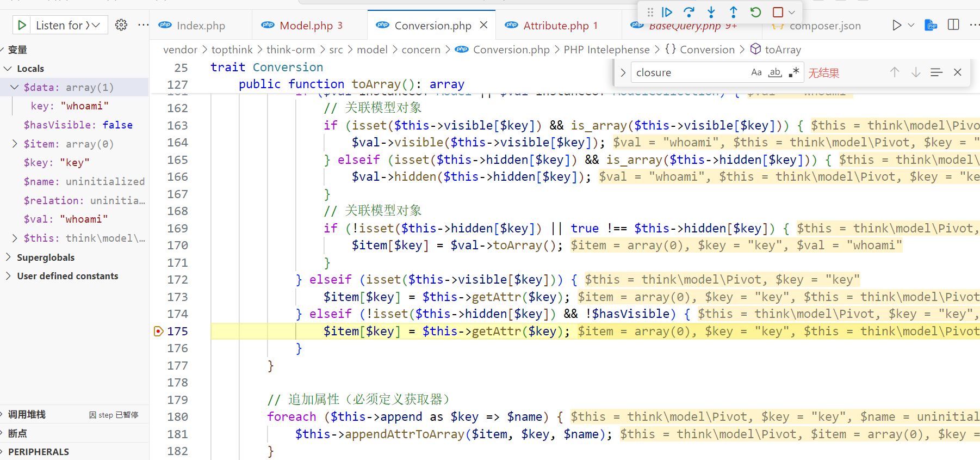Image resolution: width=980 pixels, height=460 pixels.
Task: Open the run button dropdown arrow
Action: pyautogui.click(x=911, y=25)
